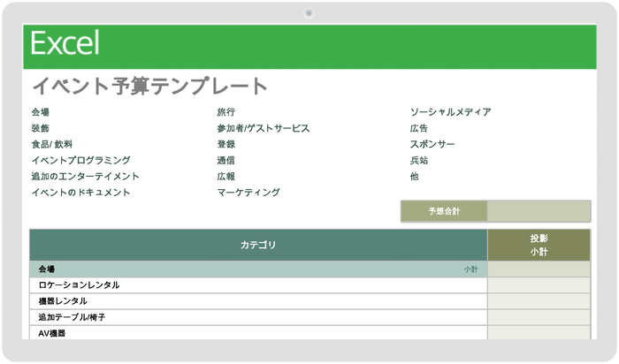Click amount cell for ロケーションレンタル
The image size is (619, 364).
pyautogui.click(x=539, y=285)
